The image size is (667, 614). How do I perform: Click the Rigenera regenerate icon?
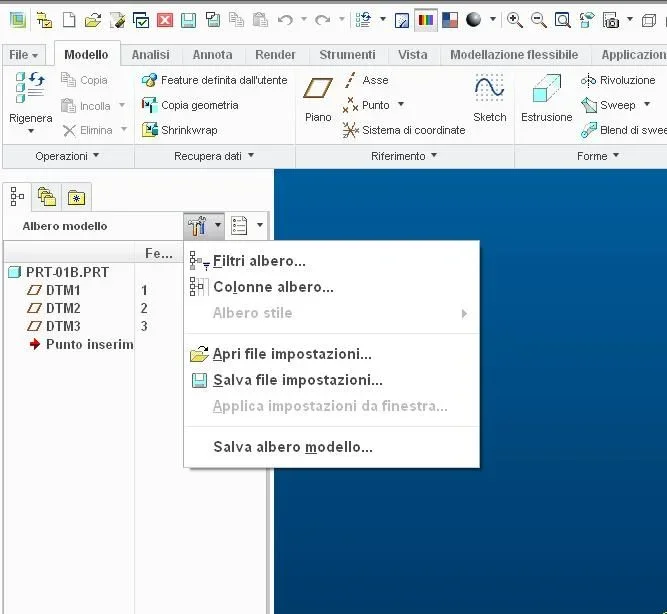30,88
